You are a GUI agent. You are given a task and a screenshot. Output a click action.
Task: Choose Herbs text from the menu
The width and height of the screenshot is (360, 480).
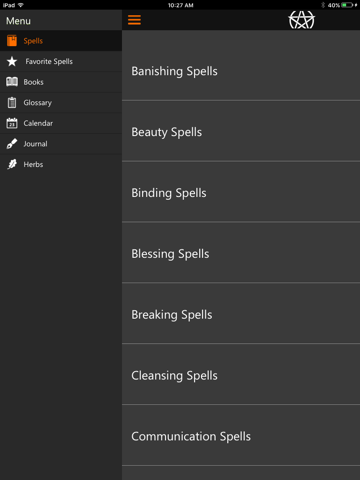pyautogui.click(x=33, y=164)
